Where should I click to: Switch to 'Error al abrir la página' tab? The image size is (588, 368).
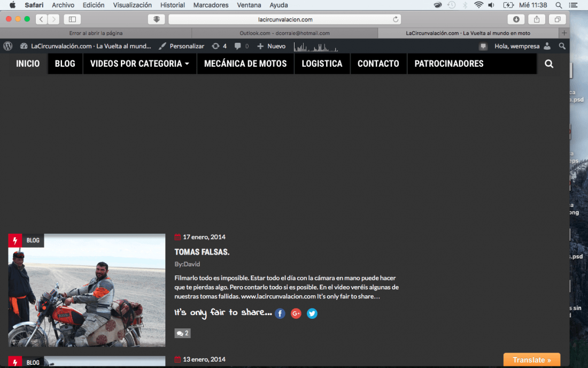click(x=96, y=33)
